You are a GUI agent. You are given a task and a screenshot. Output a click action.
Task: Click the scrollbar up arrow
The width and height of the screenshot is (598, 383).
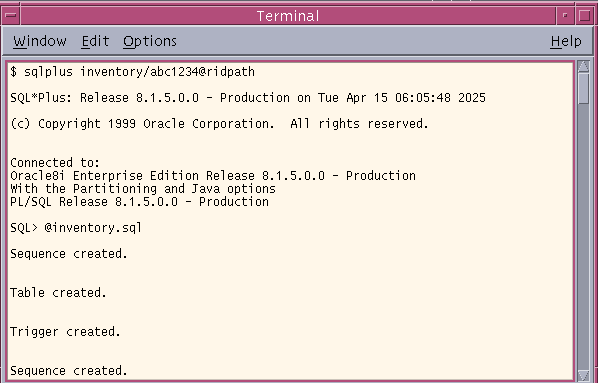[584, 66]
